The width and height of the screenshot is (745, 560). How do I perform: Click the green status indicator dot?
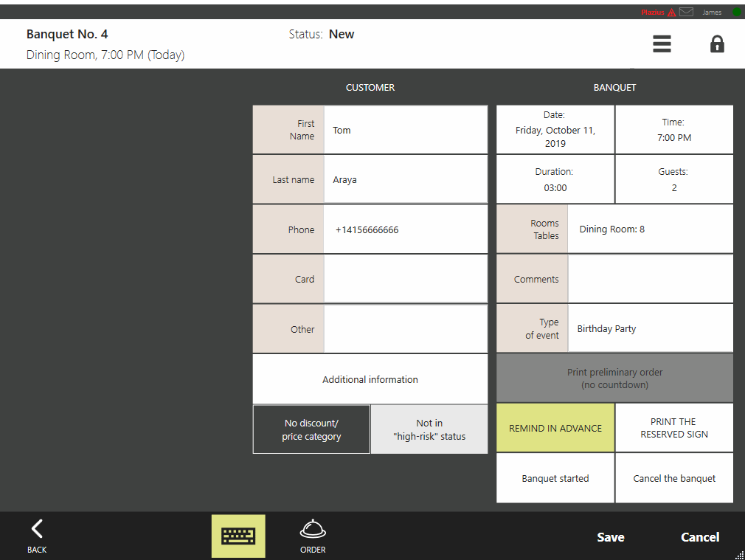(736, 13)
